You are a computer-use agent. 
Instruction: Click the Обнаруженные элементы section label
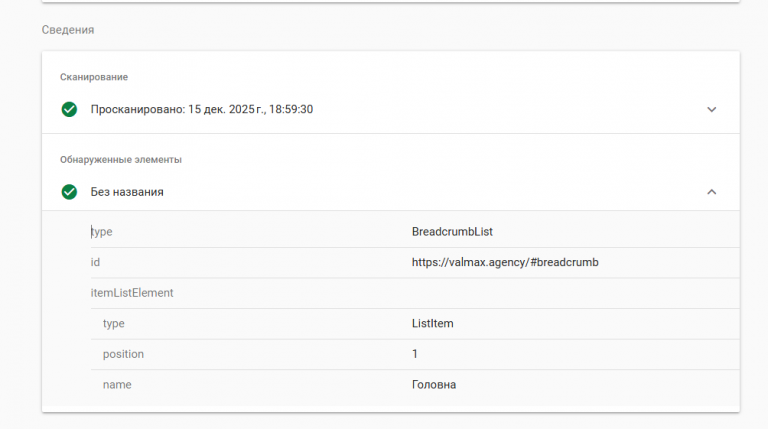click(121, 159)
